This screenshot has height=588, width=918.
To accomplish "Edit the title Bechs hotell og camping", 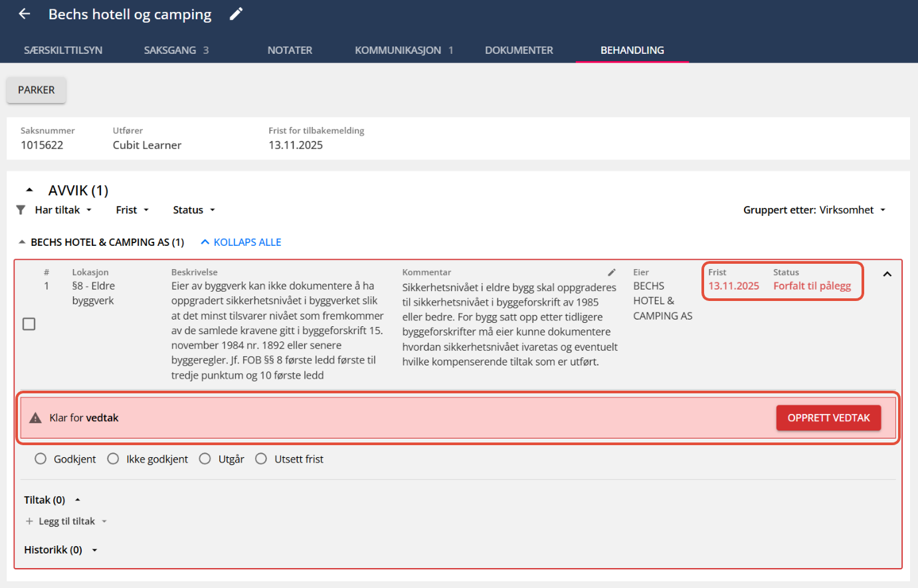I will 236,14.
